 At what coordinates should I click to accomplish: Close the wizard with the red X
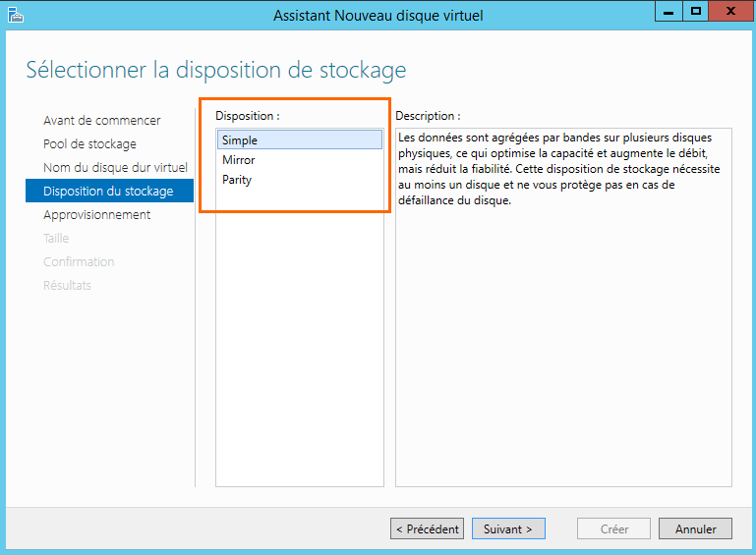(x=730, y=12)
